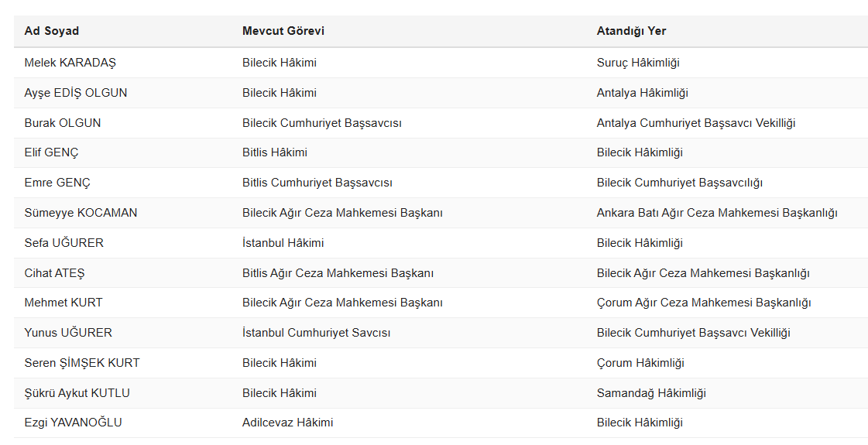Select the Elif GENÇ name cell

pos(51,152)
